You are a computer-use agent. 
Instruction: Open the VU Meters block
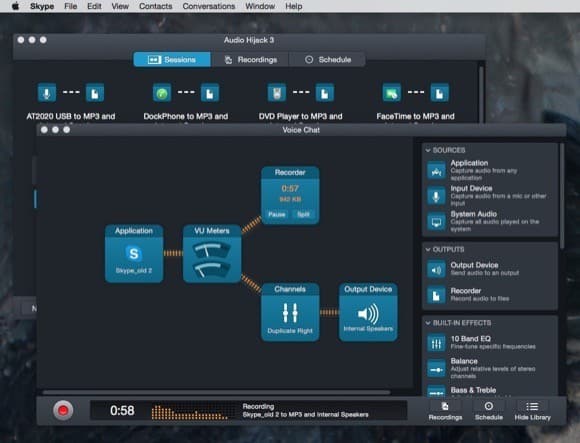212,253
